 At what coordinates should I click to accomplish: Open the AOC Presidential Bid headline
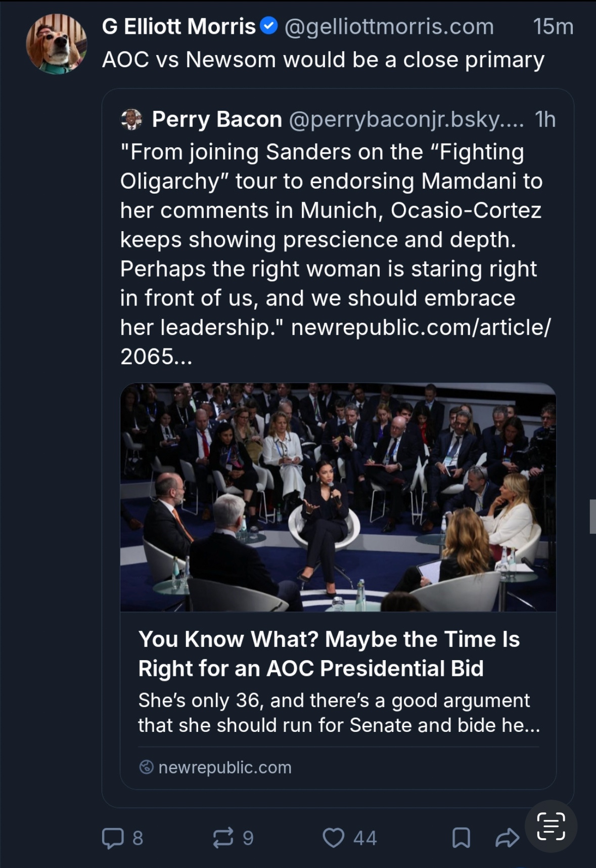pyautogui.click(x=329, y=654)
